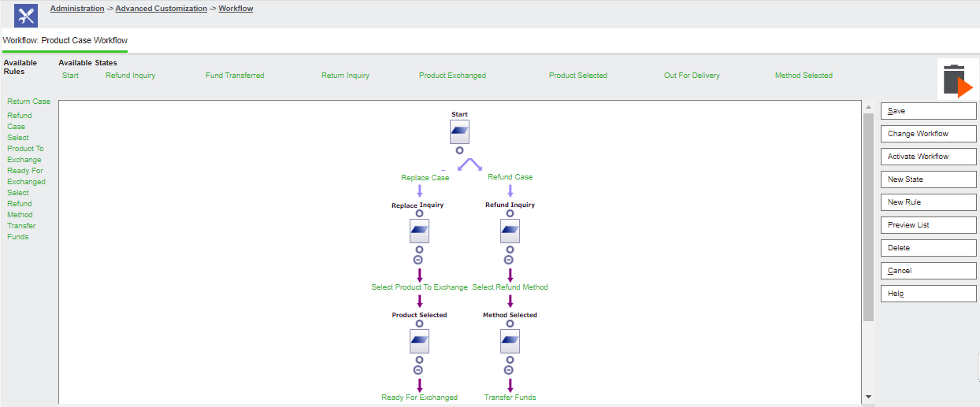This screenshot has width=980, height=407.
Task: Click the New Rule button
Action: [x=929, y=202]
